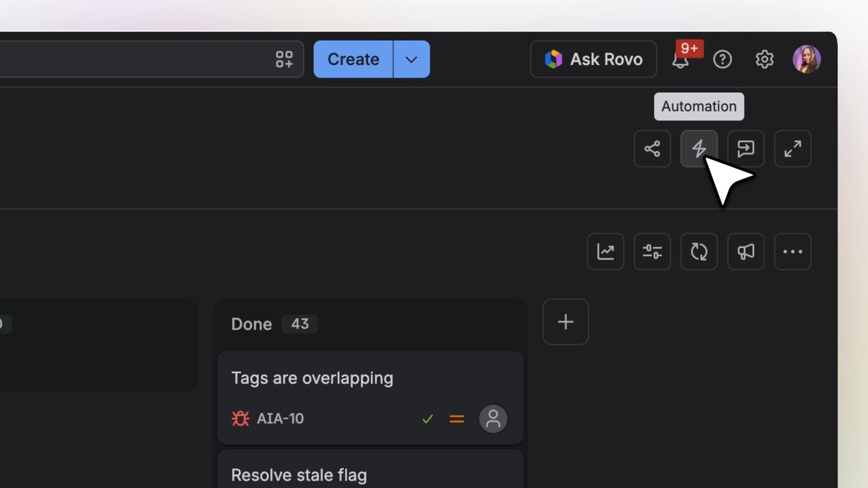Click the medium priority icon on AIA-10

456,419
